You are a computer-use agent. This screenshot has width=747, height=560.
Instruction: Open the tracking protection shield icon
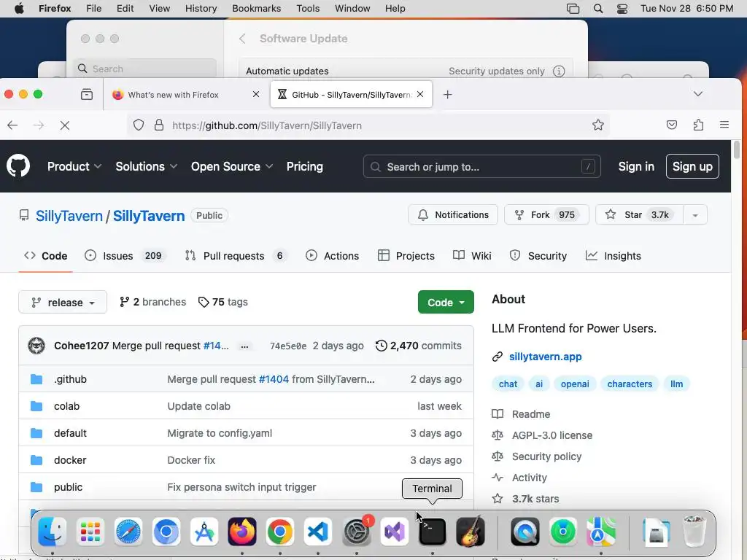click(x=138, y=125)
